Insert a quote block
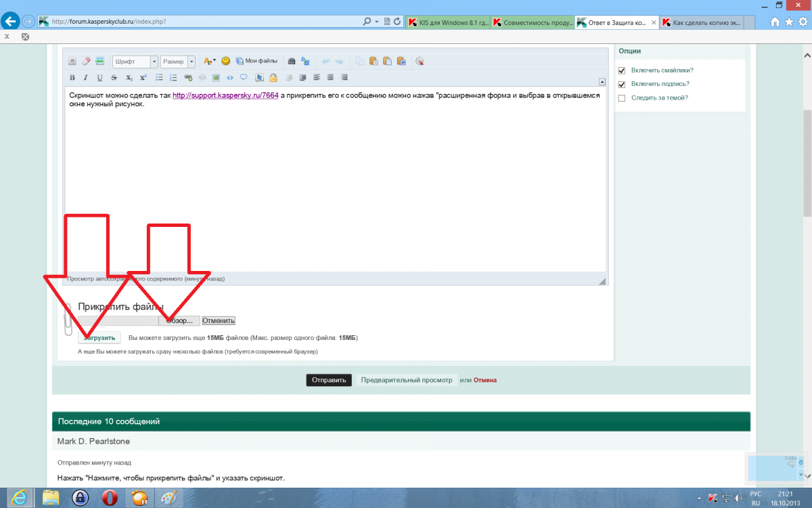 tap(244, 78)
